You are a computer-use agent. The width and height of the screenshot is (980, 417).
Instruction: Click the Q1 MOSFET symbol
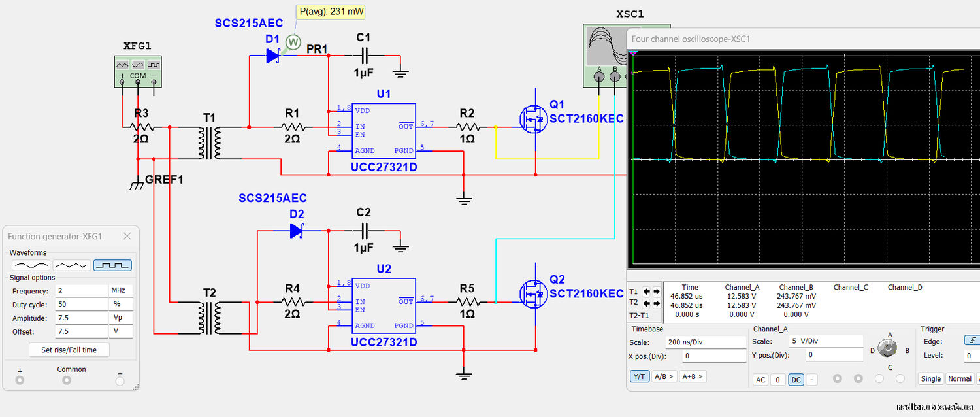pyautogui.click(x=534, y=118)
